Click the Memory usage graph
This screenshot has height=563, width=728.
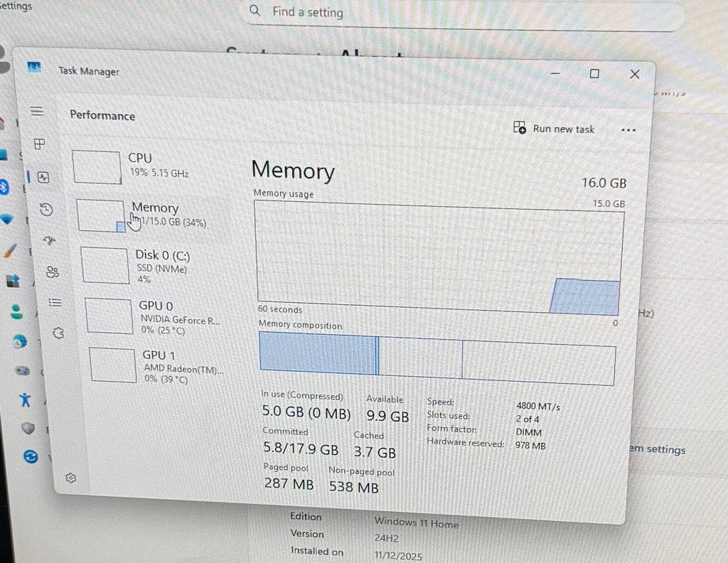(x=439, y=258)
